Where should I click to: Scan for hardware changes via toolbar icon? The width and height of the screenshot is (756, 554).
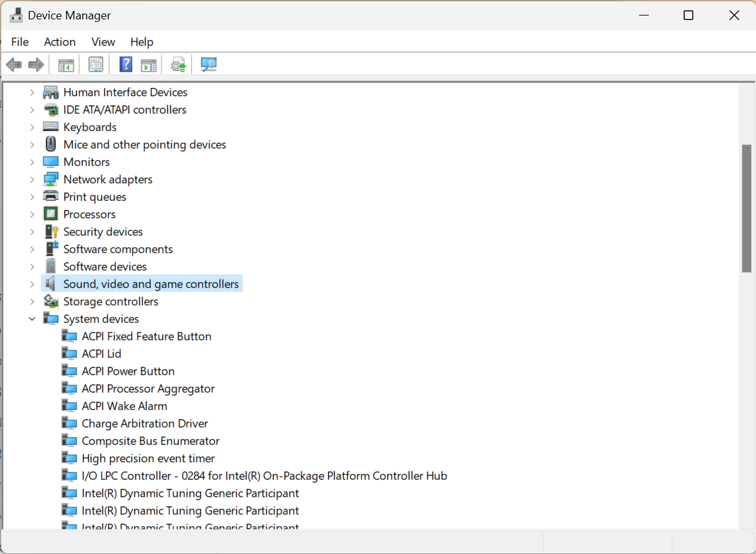pos(208,64)
